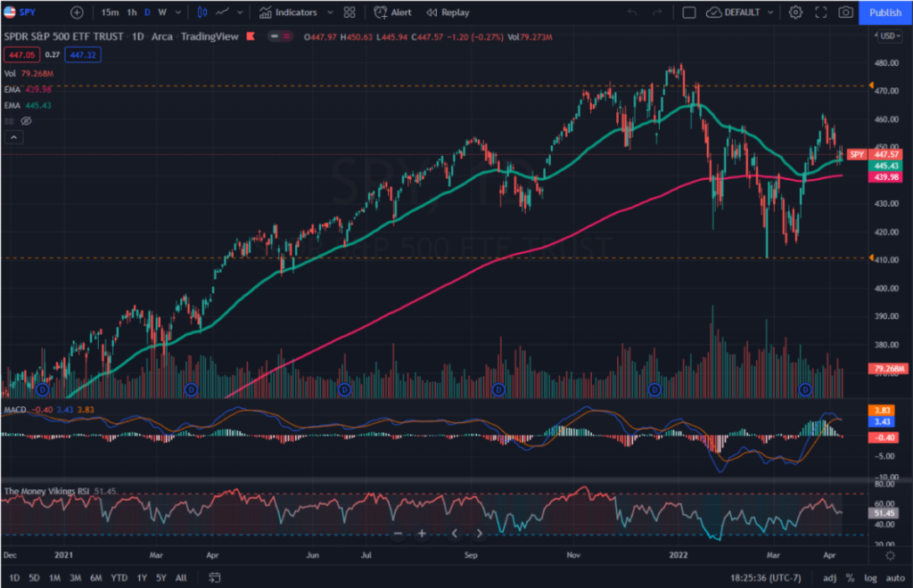
Task: Choose the candlestick chart style icon
Action: [202, 12]
